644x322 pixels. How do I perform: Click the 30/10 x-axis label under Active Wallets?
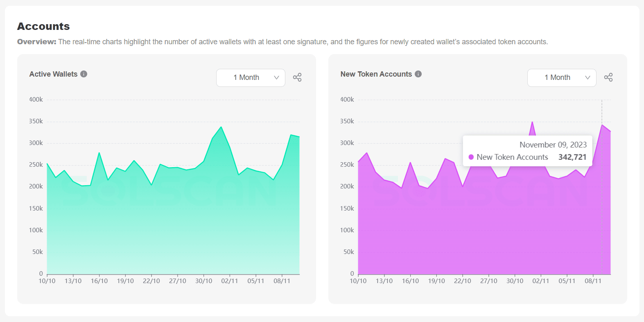click(x=203, y=281)
